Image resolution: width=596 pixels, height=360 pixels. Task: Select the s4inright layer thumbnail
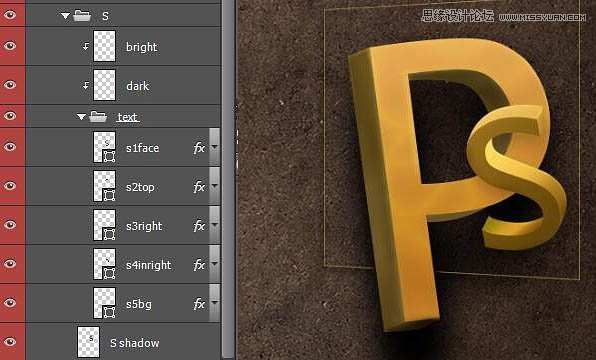(x=105, y=264)
